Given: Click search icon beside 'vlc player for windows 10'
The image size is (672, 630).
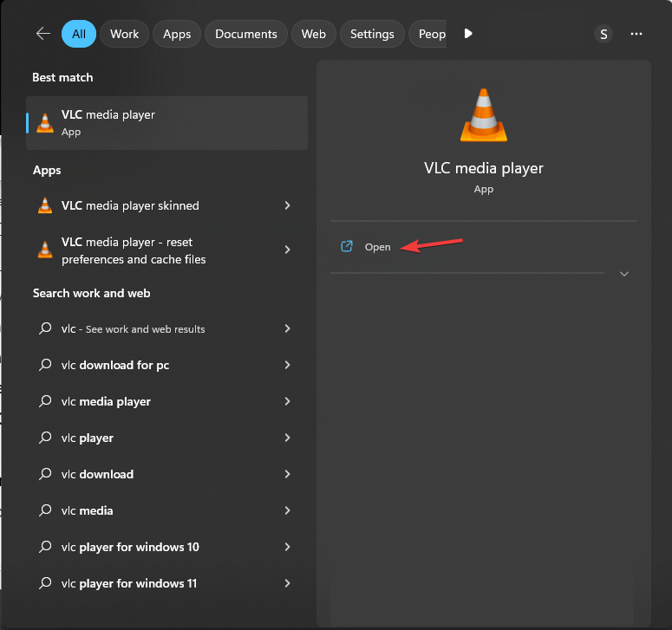Looking at the screenshot, I should pyautogui.click(x=45, y=547).
